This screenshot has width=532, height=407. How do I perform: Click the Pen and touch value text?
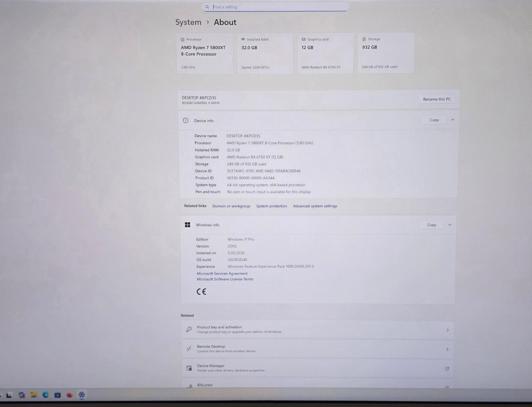pyautogui.click(x=269, y=192)
